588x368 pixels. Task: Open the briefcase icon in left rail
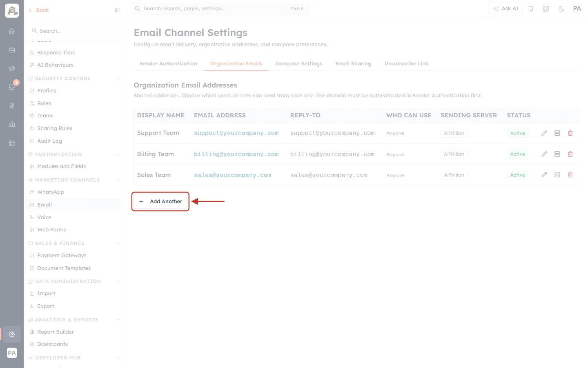[x=12, y=50]
